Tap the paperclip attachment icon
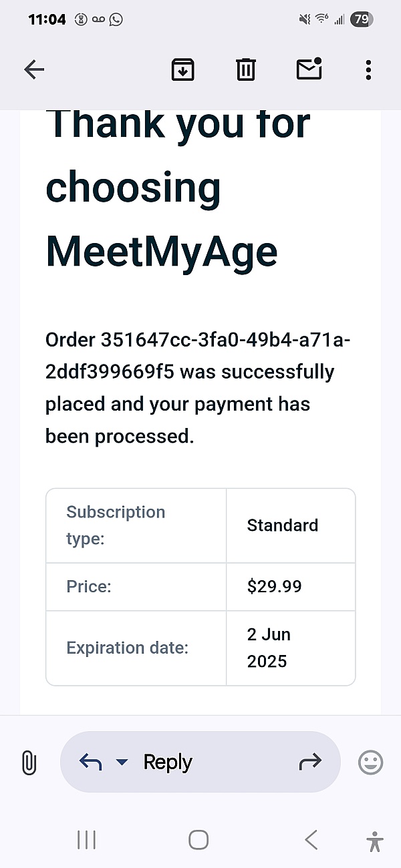The width and height of the screenshot is (401, 868). [x=29, y=762]
